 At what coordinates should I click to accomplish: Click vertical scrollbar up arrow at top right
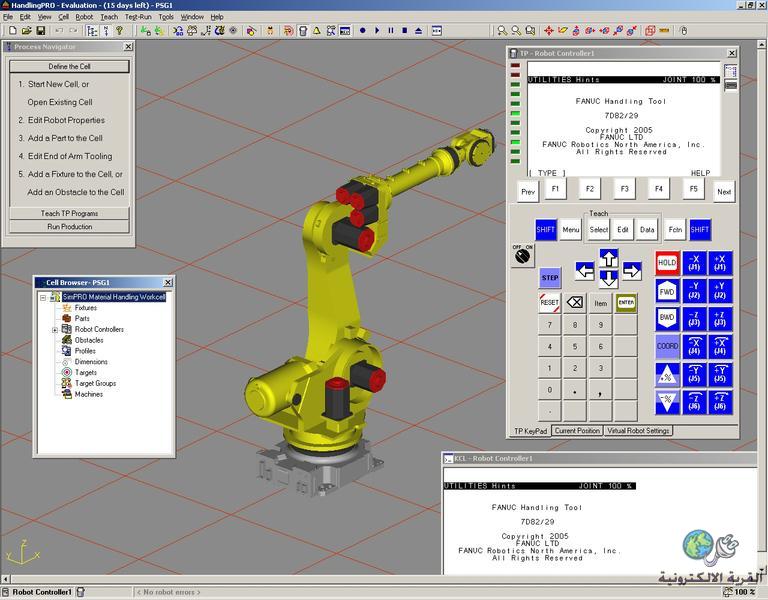pyautogui.click(x=762, y=45)
